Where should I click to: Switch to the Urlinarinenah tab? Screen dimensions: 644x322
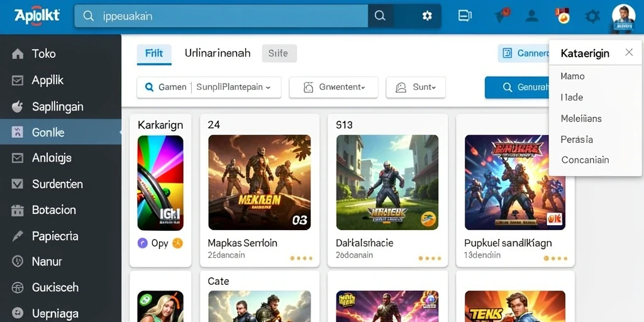click(217, 53)
